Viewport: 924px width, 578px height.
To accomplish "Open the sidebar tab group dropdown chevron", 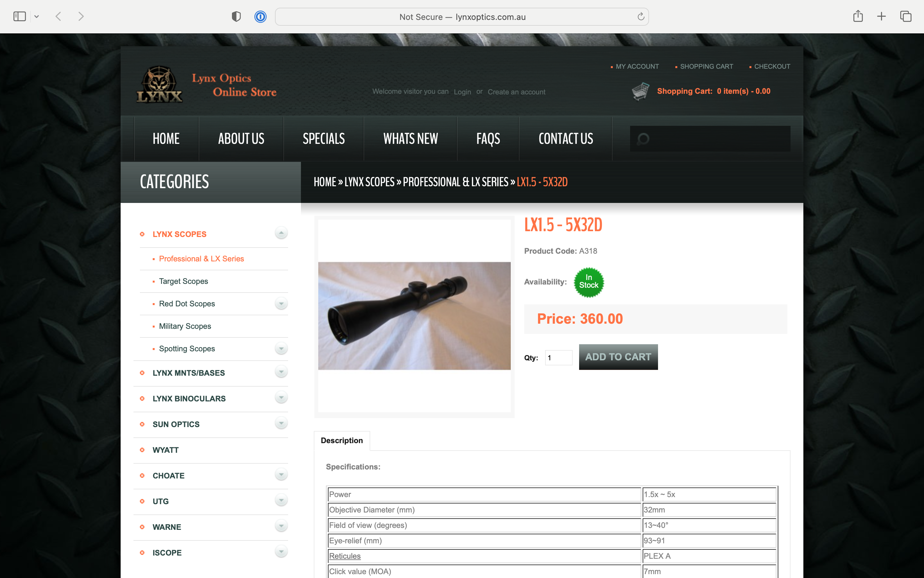I will point(37,16).
